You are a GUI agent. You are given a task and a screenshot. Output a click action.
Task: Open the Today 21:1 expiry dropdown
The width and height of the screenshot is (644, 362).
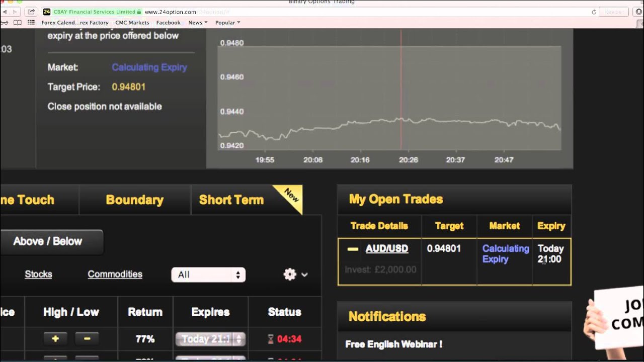[210, 339]
